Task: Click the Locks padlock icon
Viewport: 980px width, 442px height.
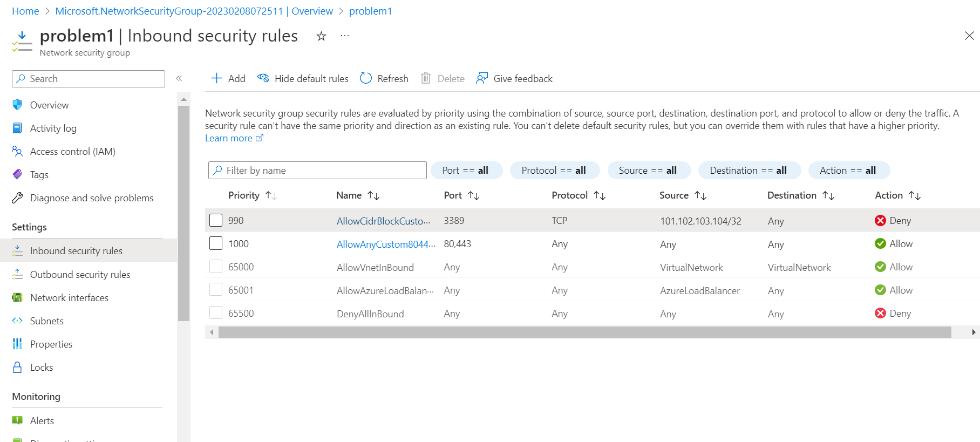Action: [17, 367]
